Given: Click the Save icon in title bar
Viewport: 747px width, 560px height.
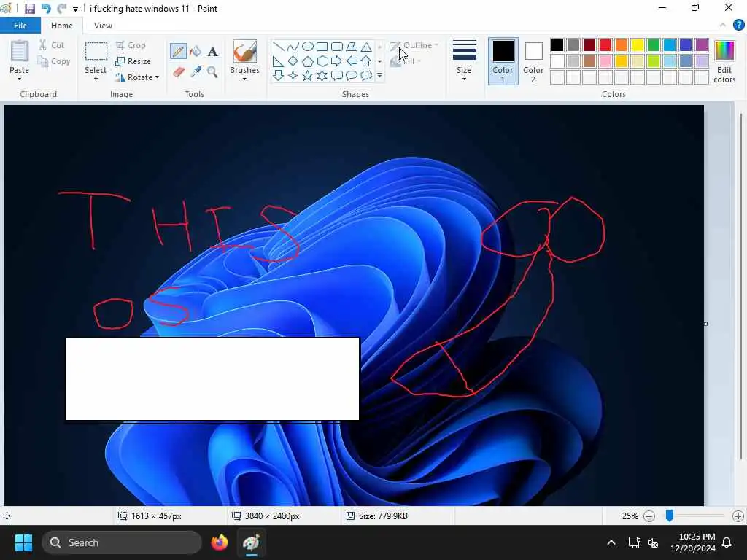Looking at the screenshot, I should tap(29, 9).
